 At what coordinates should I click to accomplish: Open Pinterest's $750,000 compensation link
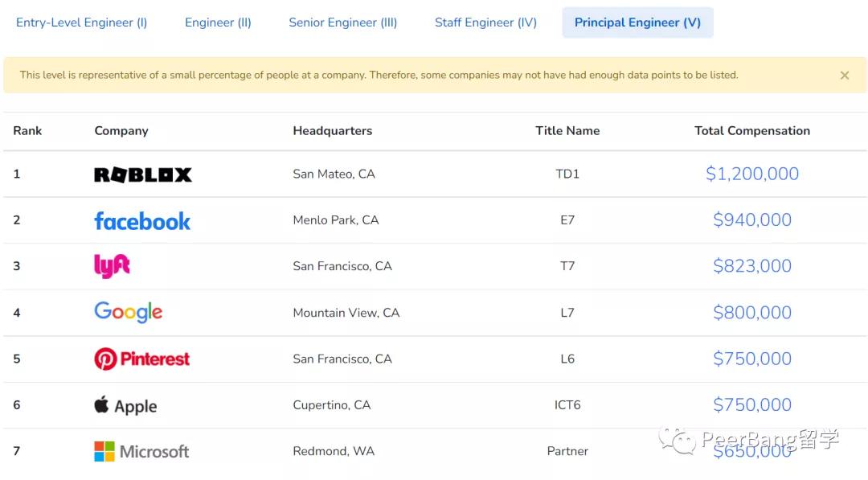[x=752, y=359]
